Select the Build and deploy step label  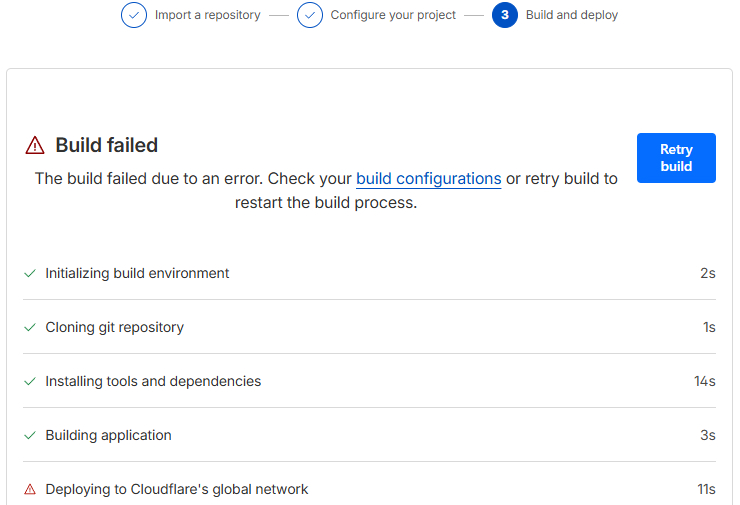(x=572, y=15)
